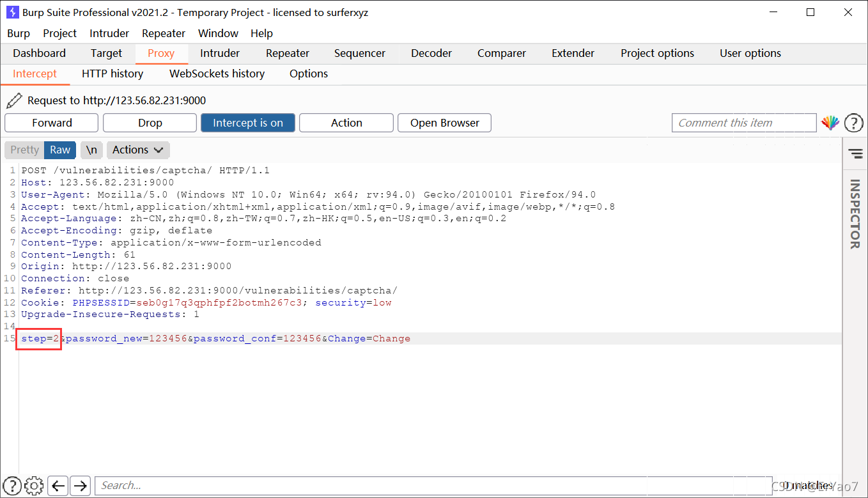This screenshot has width=868, height=498.
Task: Click the Change=Change parameter
Action: coord(369,339)
